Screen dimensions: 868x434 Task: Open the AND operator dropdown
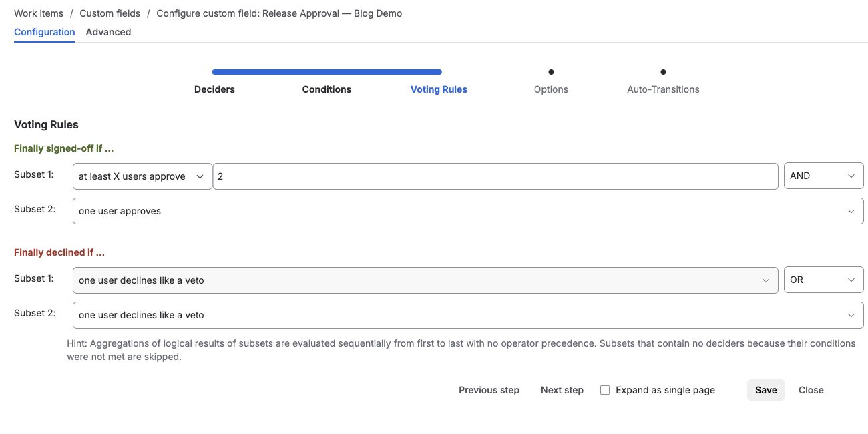[x=824, y=176]
